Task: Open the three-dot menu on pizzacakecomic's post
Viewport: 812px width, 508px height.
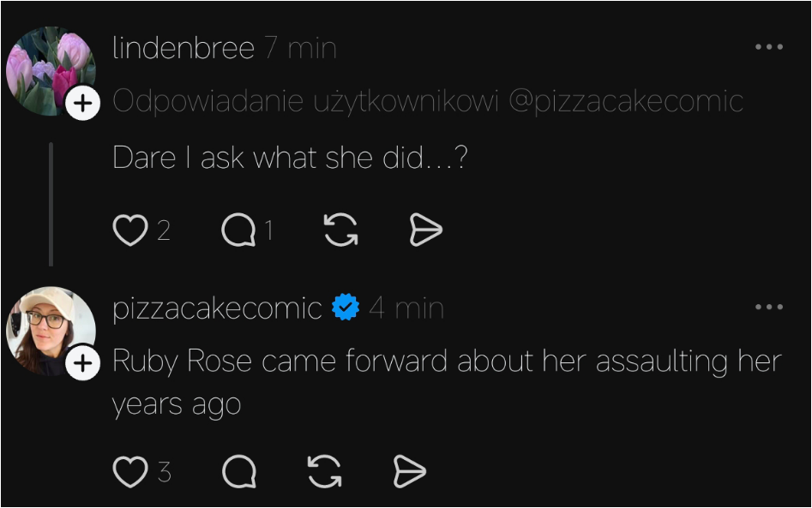Action: (769, 307)
